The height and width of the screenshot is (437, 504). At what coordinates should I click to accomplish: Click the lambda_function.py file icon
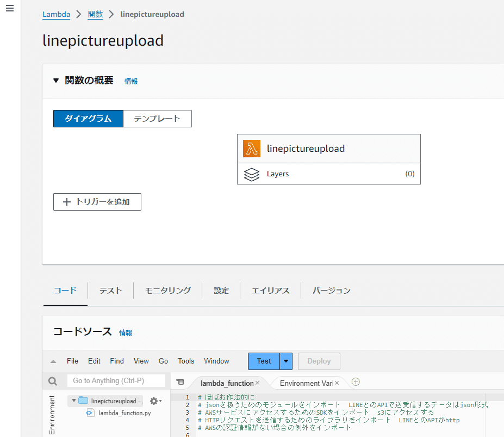coord(90,413)
